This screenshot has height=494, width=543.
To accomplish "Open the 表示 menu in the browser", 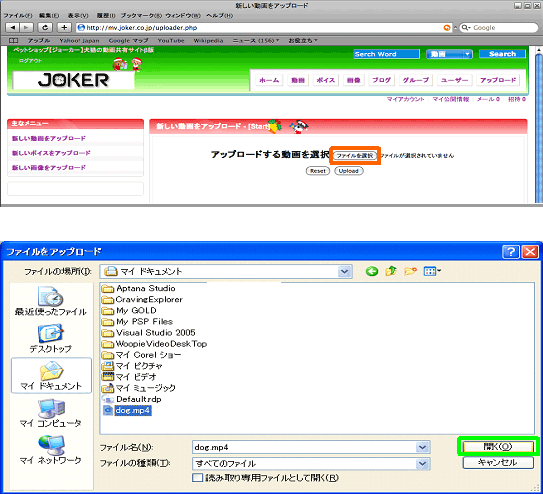I will [x=78, y=16].
